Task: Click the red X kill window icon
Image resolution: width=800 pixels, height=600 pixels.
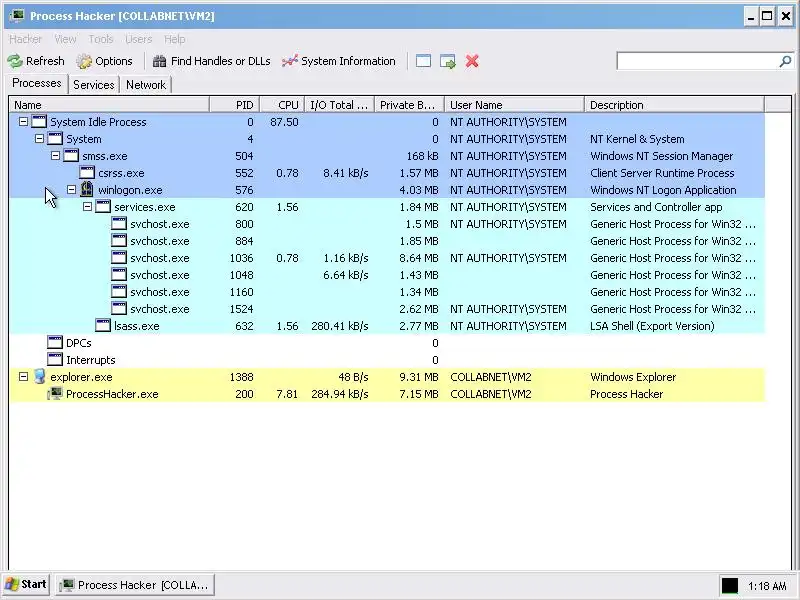Action: tap(472, 61)
